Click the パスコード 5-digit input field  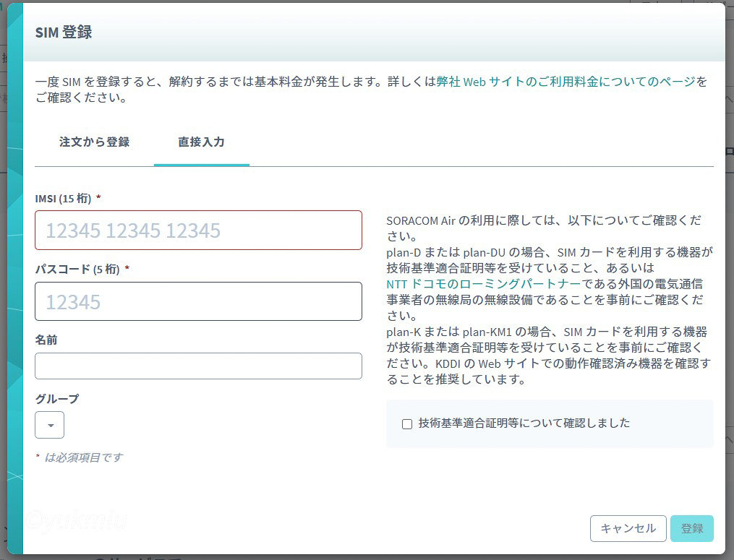[x=198, y=301]
